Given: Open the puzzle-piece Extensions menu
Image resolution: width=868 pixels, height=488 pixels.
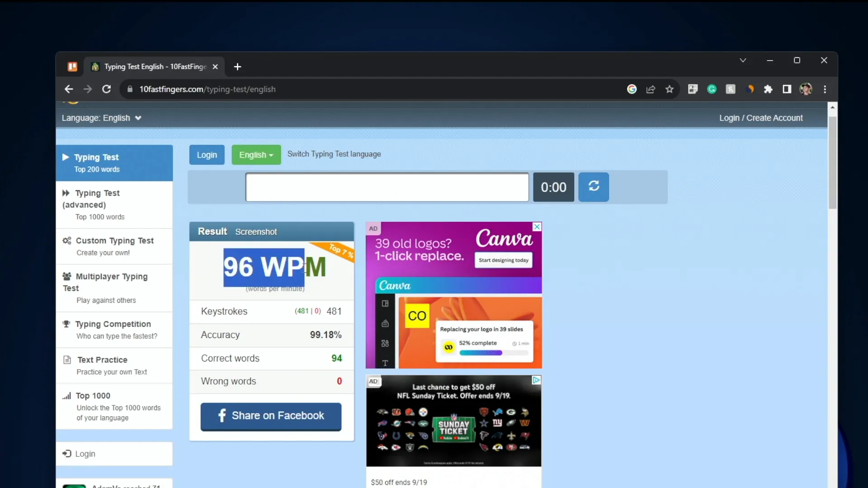Looking at the screenshot, I should pyautogui.click(x=768, y=89).
